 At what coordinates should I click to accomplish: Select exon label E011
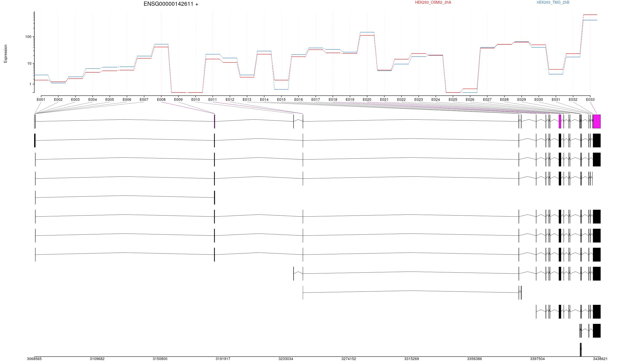[213, 100]
